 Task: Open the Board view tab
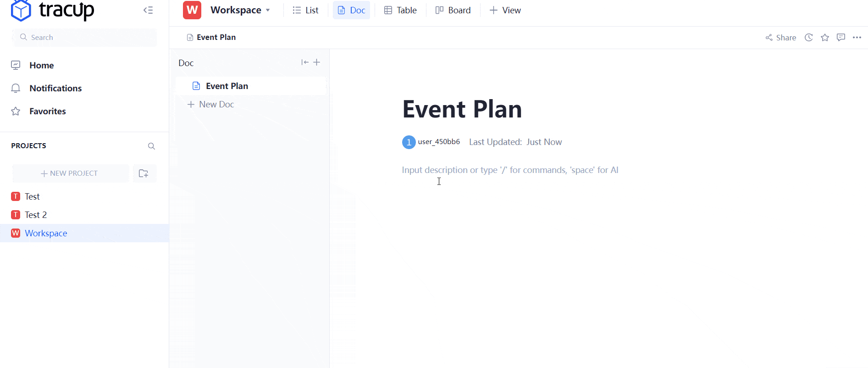(453, 10)
